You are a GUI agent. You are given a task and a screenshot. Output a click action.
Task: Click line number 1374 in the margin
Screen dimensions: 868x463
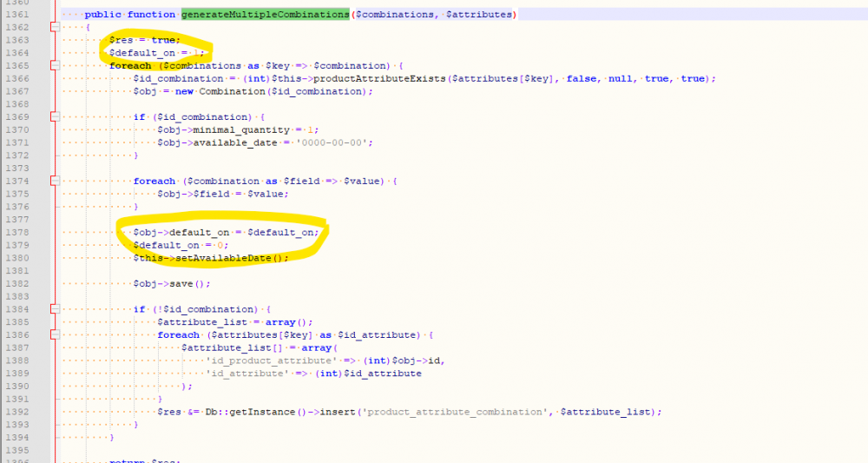(x=17, y=181)
